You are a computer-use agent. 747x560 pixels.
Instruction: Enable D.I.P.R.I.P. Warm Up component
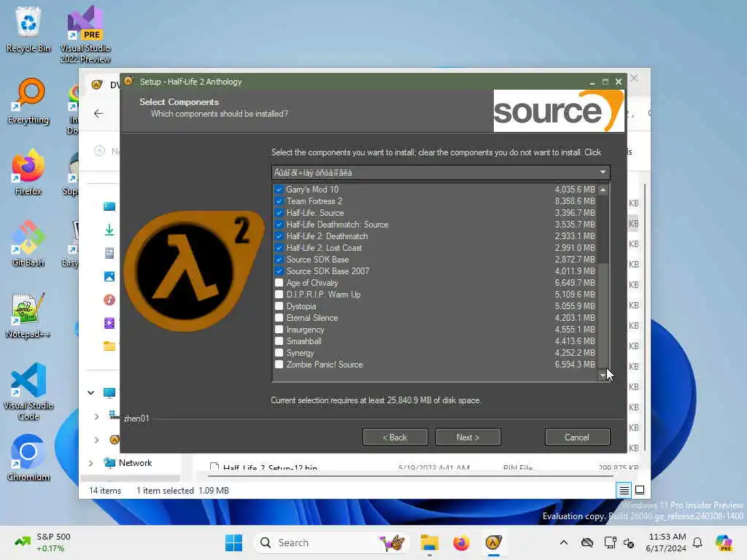coord(279,295)
